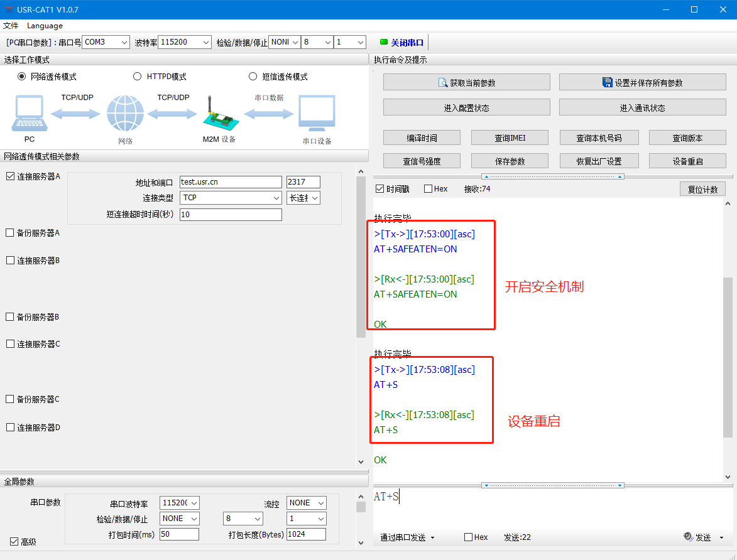
Task: Click the M2M device icon
Action: [217, 116]
